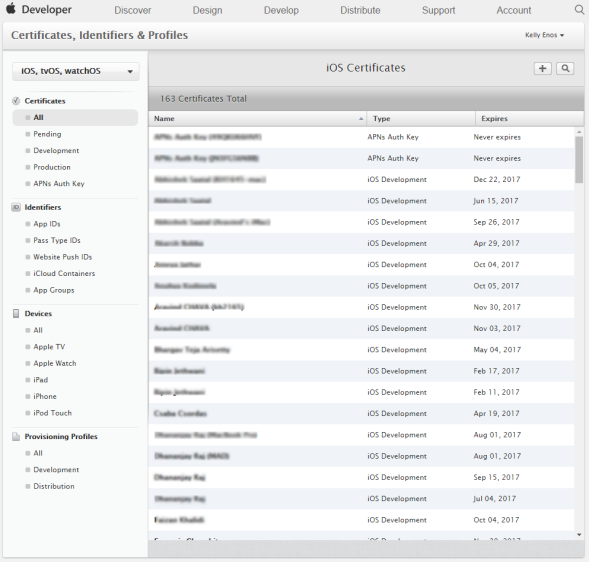The height and width of the screenshot is (562, 589).
Task: Click the Type column header
Action: pyautogui.click(x=421, y=118)
